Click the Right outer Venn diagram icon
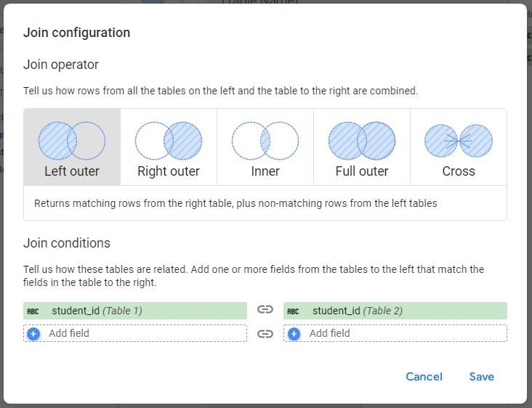Viewport: 532px width, 408px height. coord(169,141)
